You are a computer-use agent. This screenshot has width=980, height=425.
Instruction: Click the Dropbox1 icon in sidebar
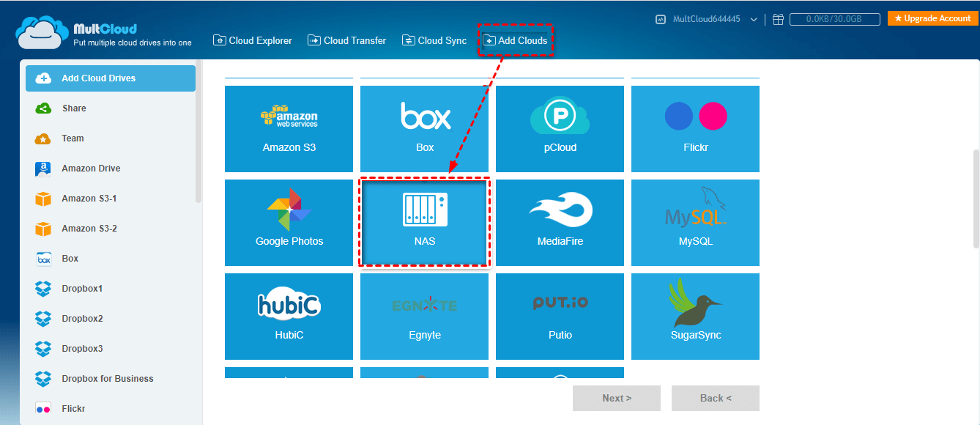[43, 289]
